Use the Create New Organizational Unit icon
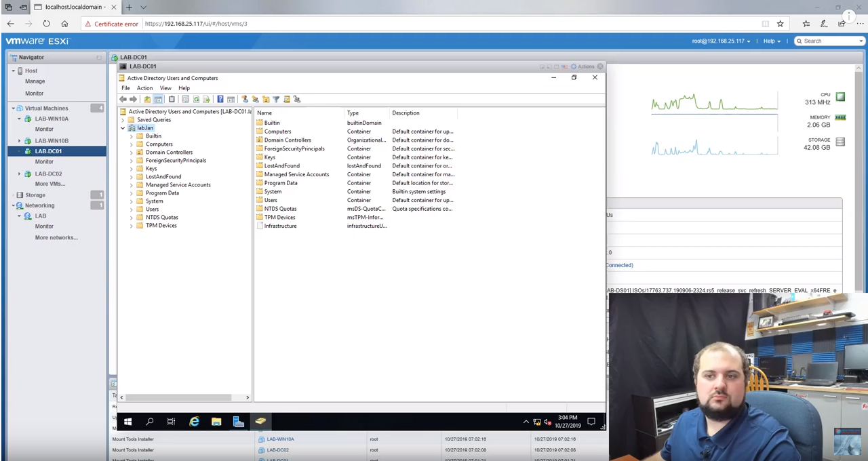868x461 pixels. [266, 99]
